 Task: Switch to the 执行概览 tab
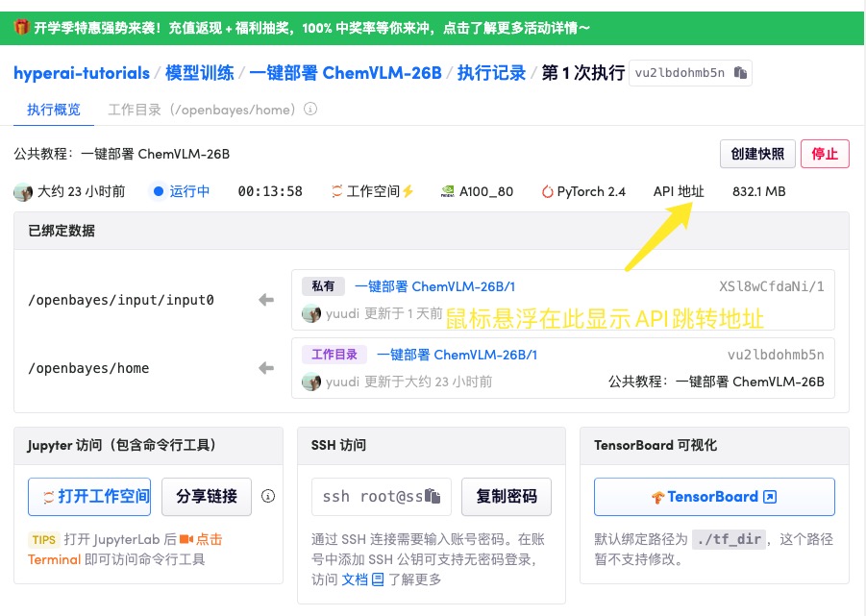click(54, 110)
